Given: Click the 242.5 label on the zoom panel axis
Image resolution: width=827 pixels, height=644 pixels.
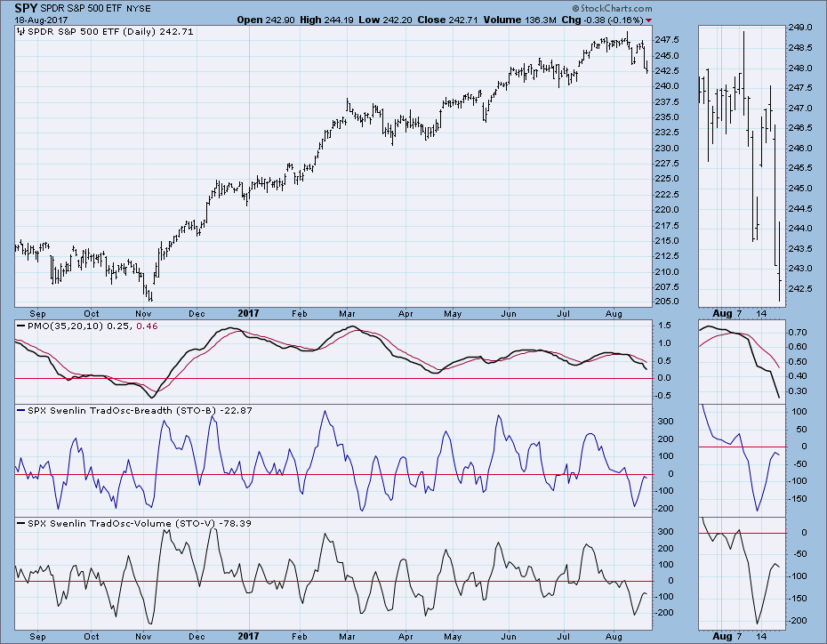Looking at the screenshot, I should [800, 288].
